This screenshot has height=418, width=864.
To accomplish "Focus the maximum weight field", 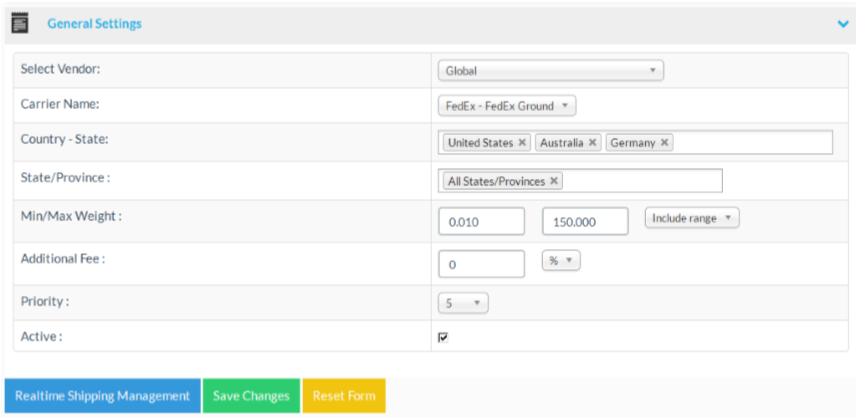I will pyautogui.click(x=585, y=222).
